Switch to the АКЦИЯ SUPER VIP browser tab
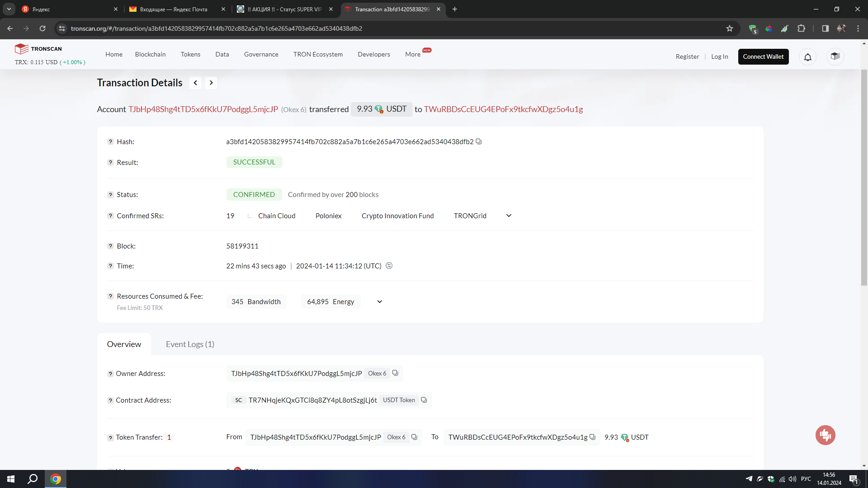The width and height of the screenshot is (868, 488). point(284,9)
